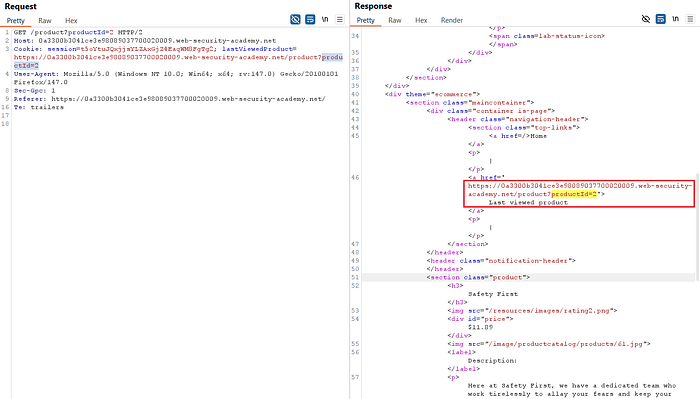The image size is (700, 399).
Task: Click the rating2.png image source line
Action: (x=532, y=311)
